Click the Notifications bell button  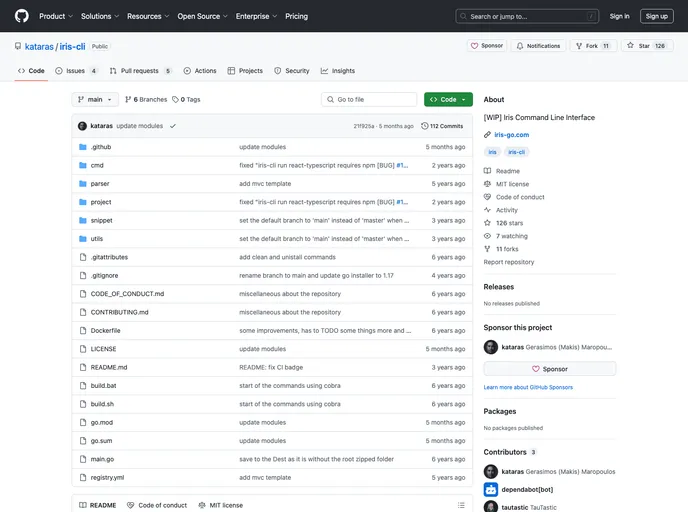[538, 46]
